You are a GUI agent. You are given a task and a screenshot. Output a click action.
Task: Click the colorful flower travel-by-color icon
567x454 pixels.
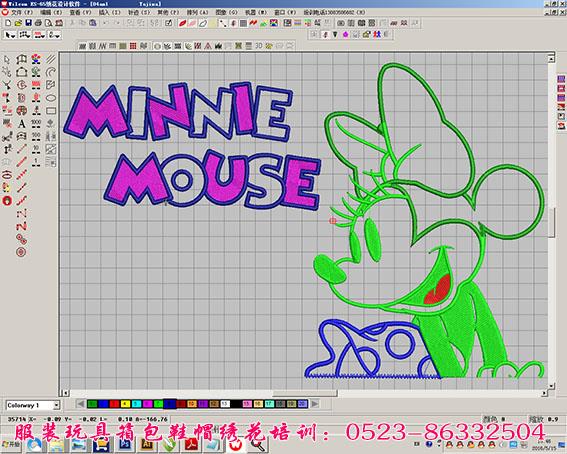[x=36, y=59]
